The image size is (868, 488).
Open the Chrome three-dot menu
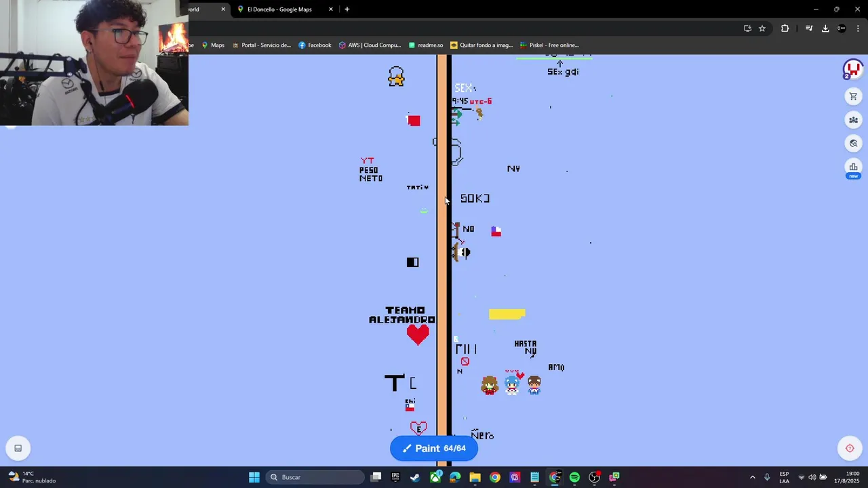coord(858,28)
